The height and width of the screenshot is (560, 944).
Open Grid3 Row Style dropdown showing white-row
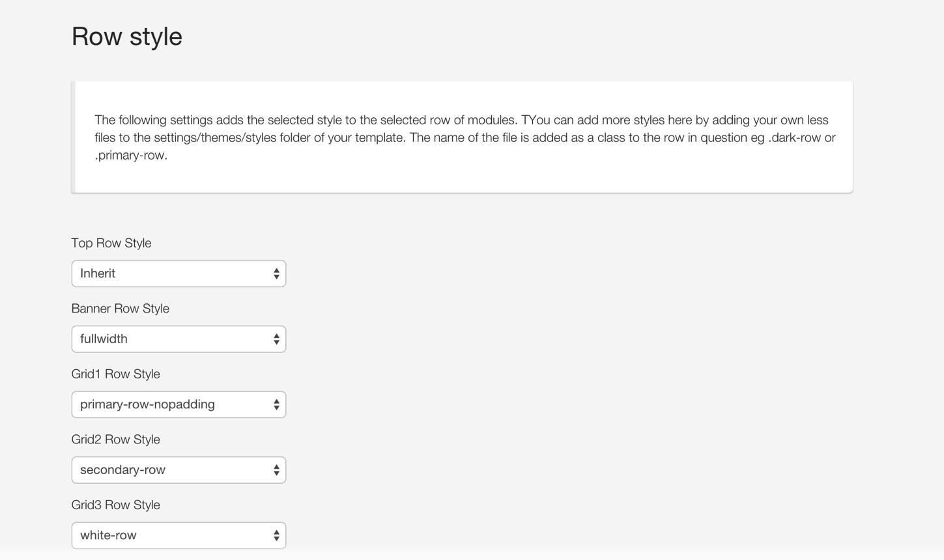pos(179,535)
